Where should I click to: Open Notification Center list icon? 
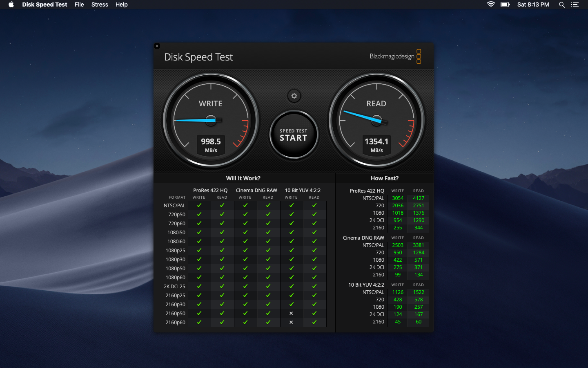575,4
